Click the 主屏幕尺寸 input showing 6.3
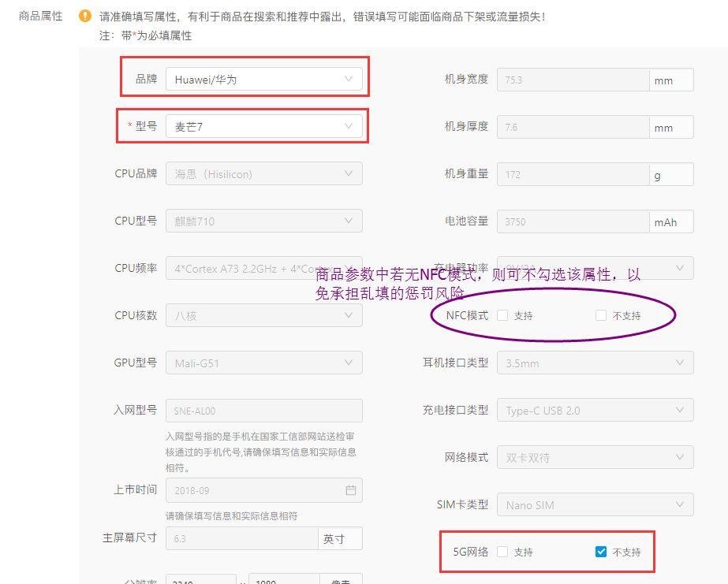728x584 pixels. (x=242, y=538)
